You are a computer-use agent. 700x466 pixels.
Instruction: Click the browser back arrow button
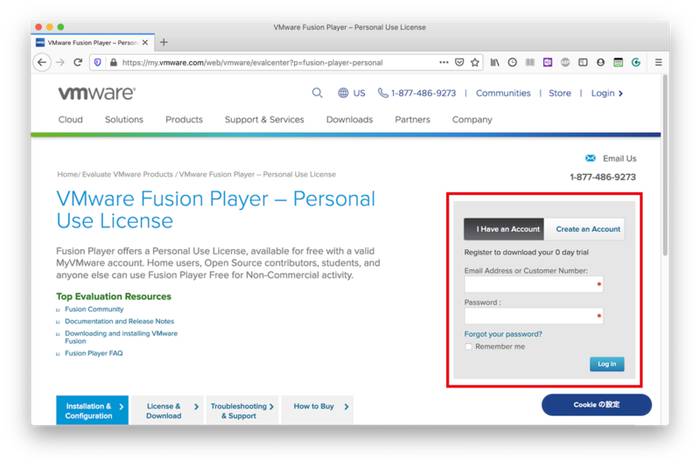click(x=42, y=62)
